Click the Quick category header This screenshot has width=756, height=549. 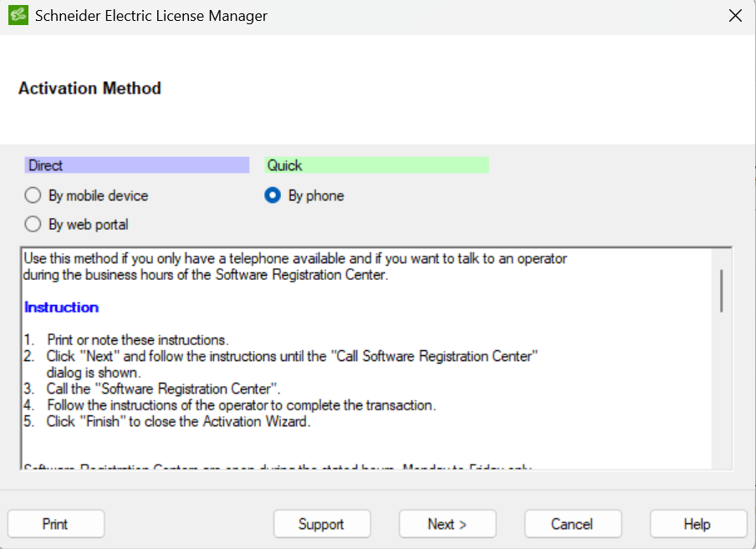[x=376, y=165]
